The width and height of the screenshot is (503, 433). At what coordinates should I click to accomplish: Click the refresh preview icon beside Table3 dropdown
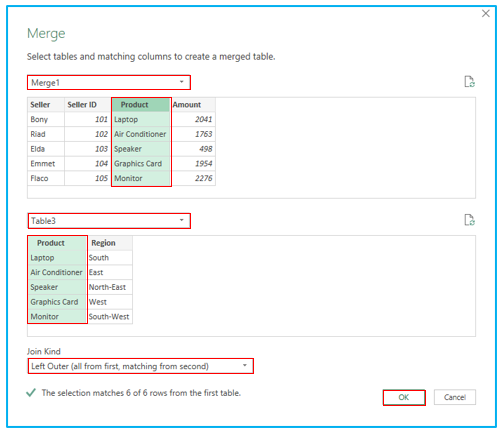click(x=469, y=220)
